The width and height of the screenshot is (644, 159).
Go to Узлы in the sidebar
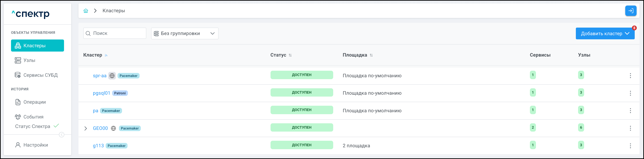click(x=29, y=60)
